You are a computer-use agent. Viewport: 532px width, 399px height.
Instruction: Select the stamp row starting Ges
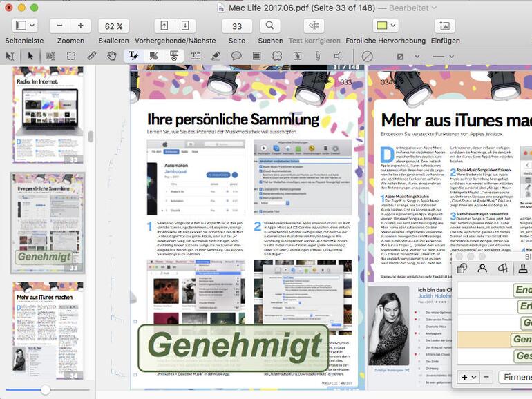(495, 356)
